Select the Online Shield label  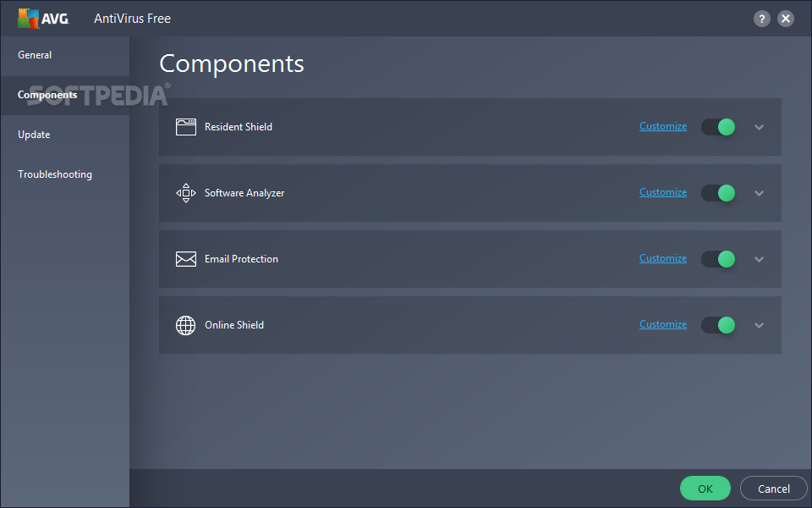coord(234,325)
